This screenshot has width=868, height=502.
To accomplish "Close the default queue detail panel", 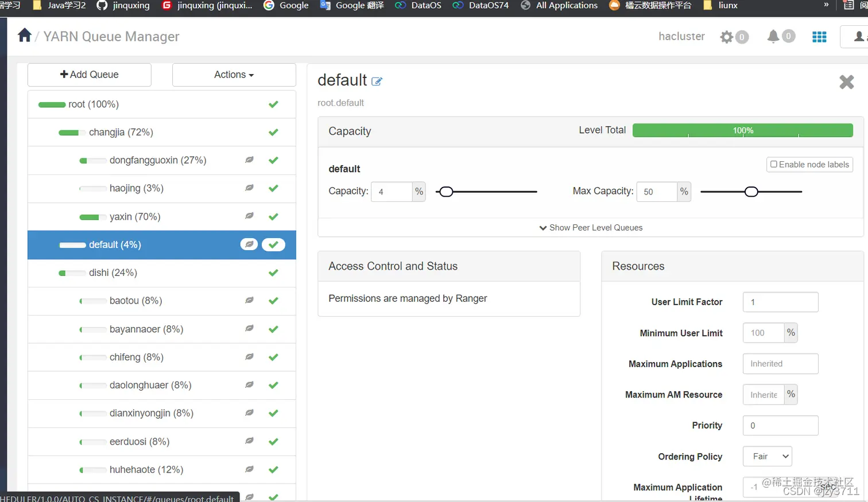I will (x=847, y=82).
